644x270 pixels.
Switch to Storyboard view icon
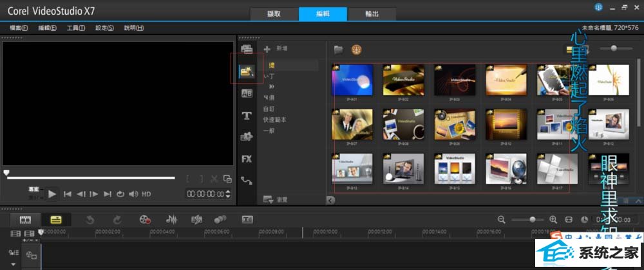26,220
